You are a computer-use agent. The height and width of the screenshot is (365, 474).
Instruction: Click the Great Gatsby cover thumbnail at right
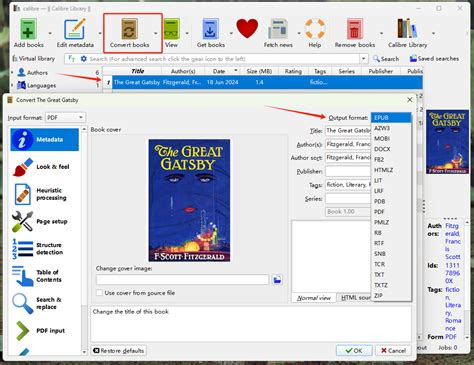pos(447,142)
